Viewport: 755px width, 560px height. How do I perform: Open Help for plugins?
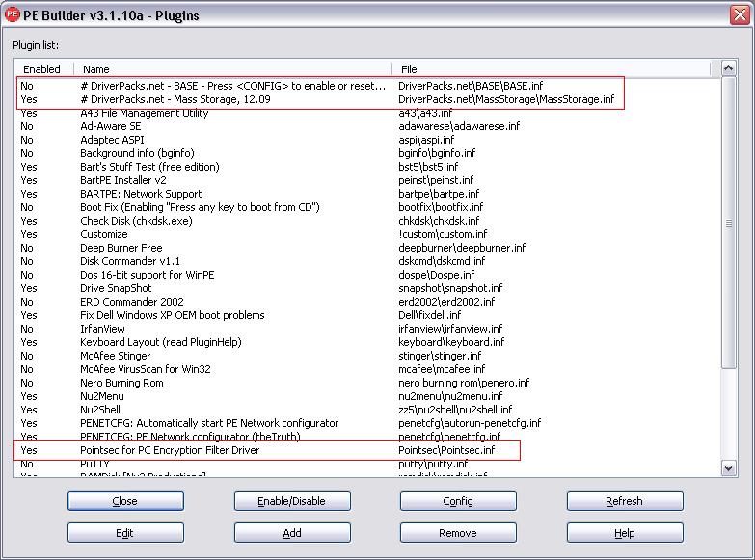coord(624,533)
